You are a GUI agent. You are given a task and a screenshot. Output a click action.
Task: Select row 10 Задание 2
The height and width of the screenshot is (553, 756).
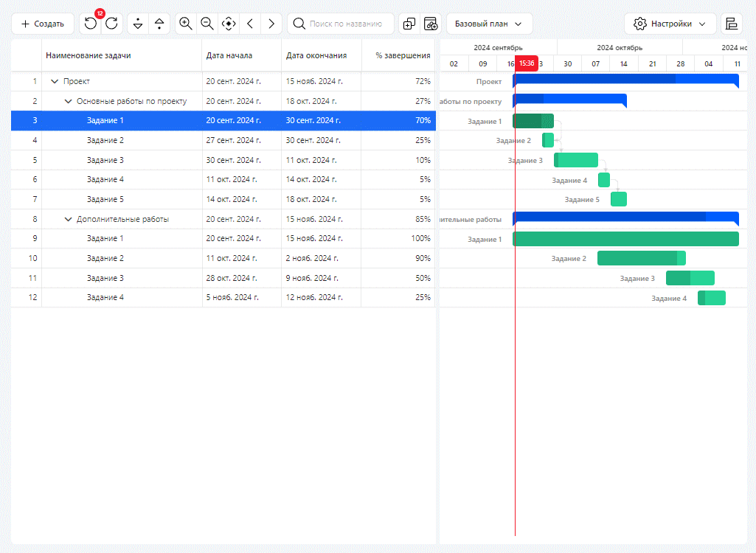223,258
